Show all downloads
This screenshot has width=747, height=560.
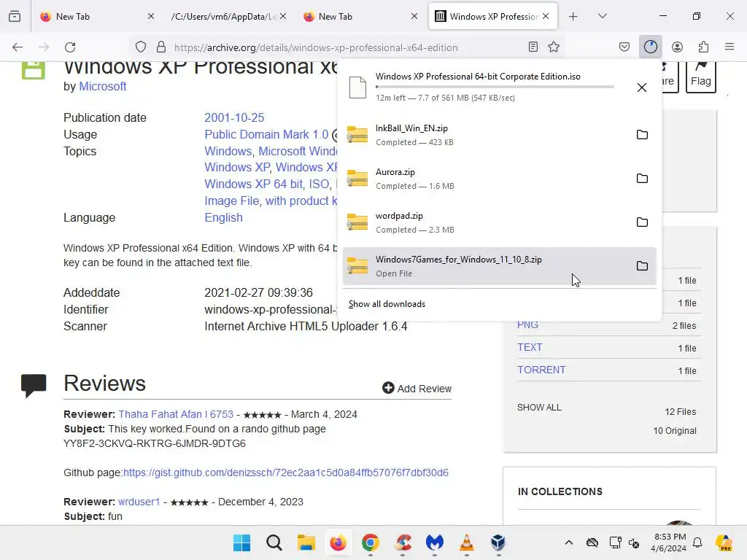pyautogui.click(x=387, y=304)
